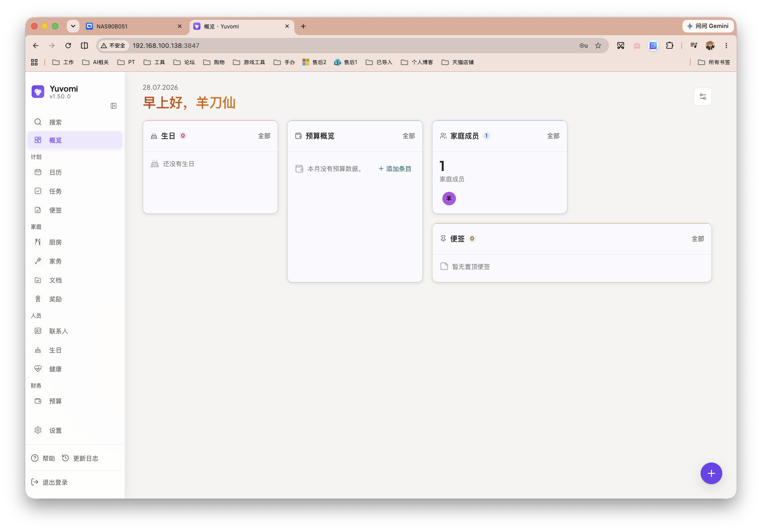762x532 pixels.
Task: Click the 家庭成员 card title
Action: 465,136
